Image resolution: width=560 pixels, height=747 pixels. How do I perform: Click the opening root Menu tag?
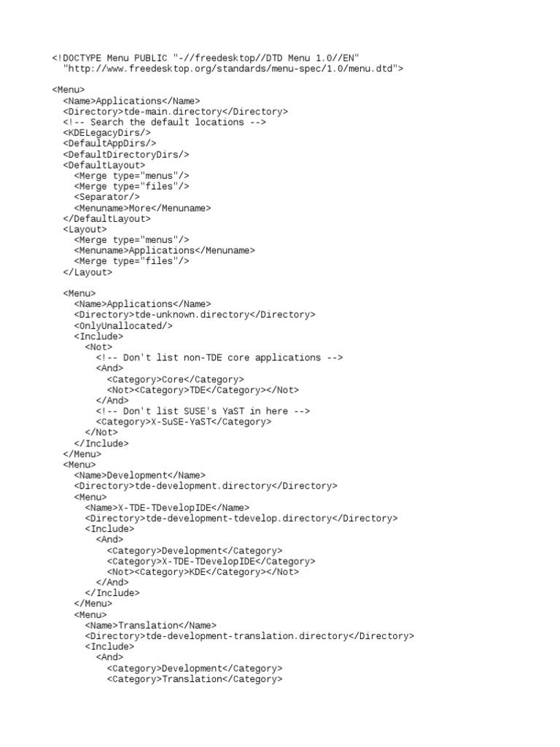tap(69, 90)
